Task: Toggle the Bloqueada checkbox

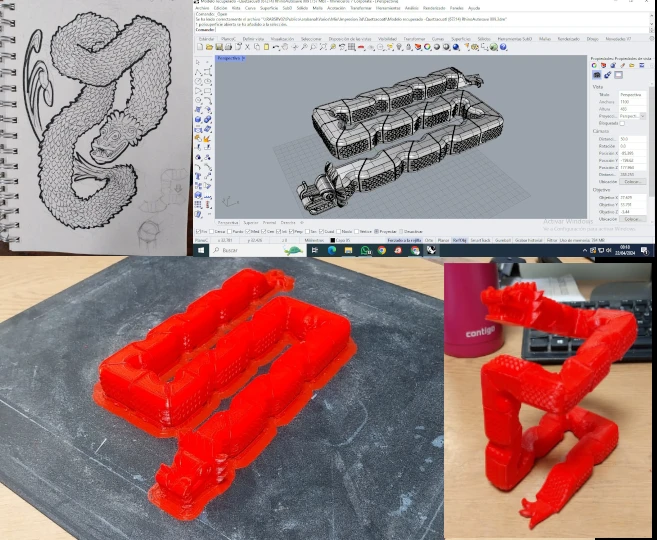Action: [x=623, y=123]
